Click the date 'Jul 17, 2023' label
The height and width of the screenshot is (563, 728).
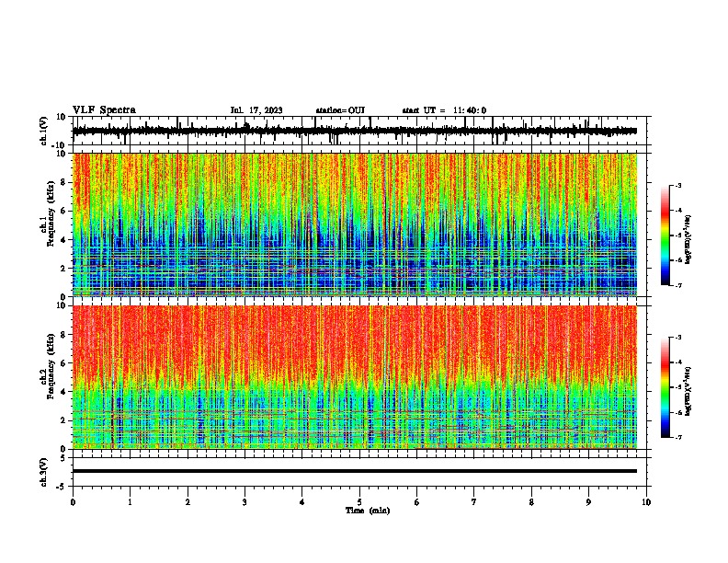(256, 110)
